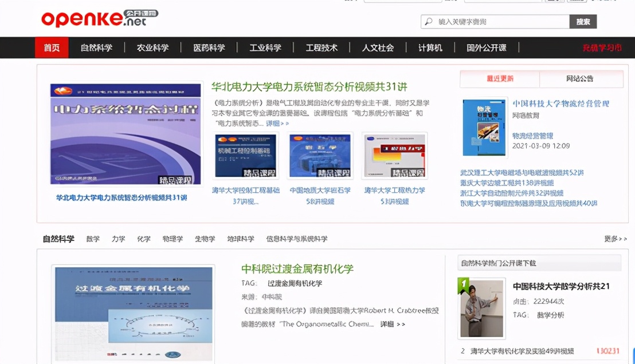Open the 医药科学 navigation item
The image size is (635, 364).
tap(209, 48)
